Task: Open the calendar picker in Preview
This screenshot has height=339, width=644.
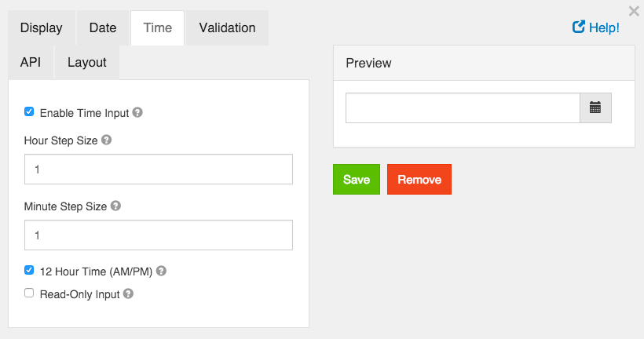Action: tap(595, 108)
